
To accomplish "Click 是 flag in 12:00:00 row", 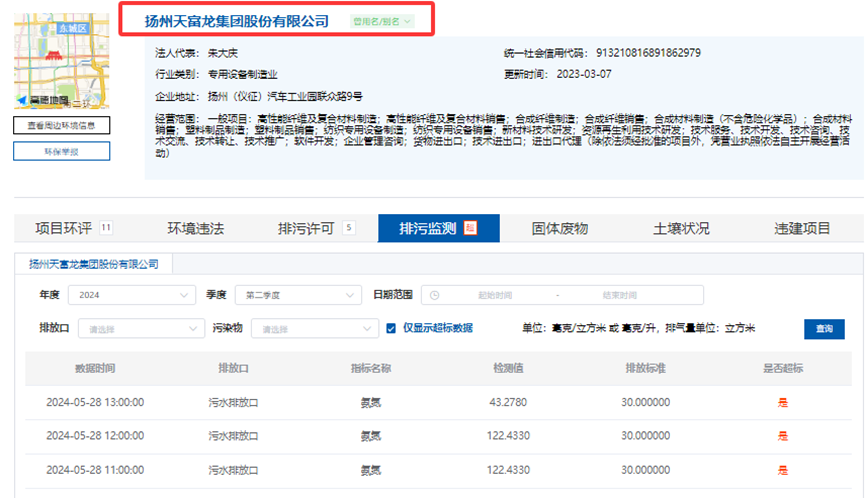I will click(783, 436).
